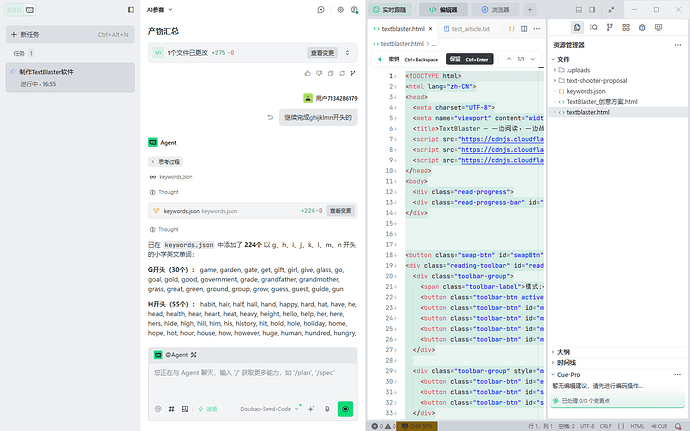Create a new task with 新任务 button
The image size is (690, 431).
[x=70, y=34]
